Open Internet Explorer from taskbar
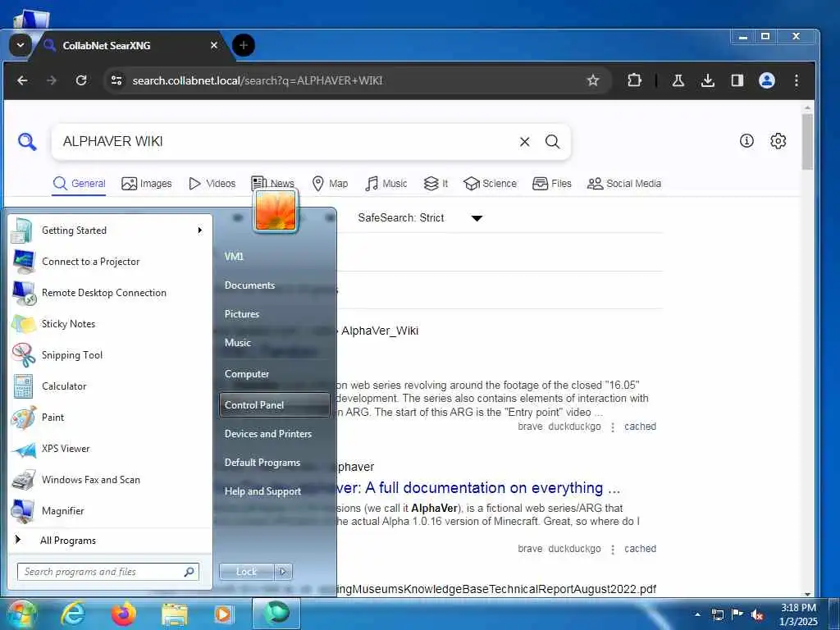 pos(73,614)
